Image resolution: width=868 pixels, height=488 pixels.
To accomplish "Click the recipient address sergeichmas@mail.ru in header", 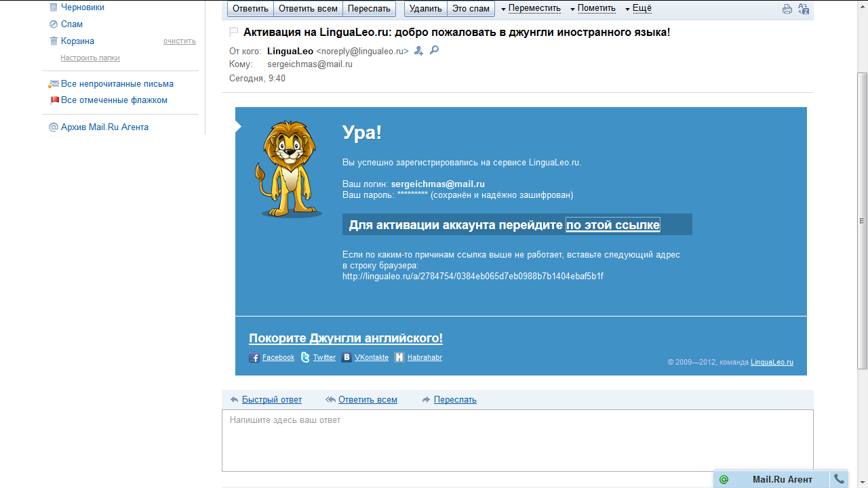I will 310,64.
